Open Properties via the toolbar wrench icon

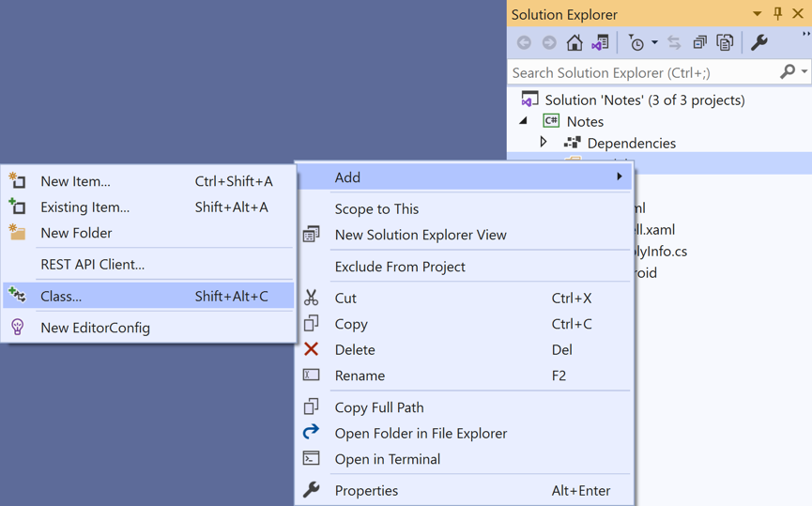tap(759, 42)
